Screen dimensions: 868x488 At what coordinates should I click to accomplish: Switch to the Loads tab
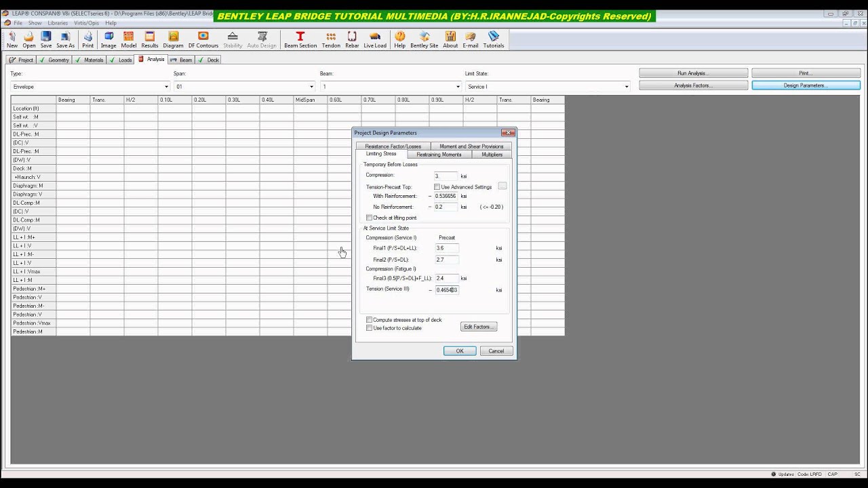[121, 60]
